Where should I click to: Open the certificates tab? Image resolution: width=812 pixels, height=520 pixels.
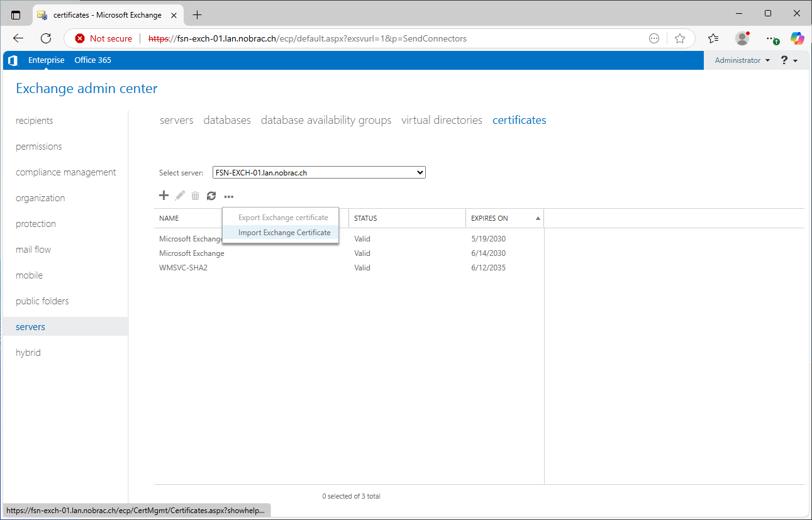tap(520, 120)
